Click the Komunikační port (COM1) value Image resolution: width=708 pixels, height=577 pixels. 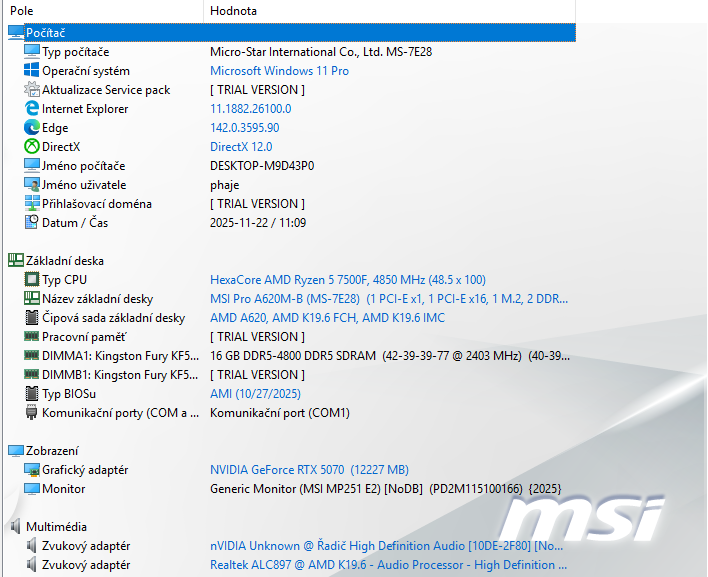[x=280, y=413]
